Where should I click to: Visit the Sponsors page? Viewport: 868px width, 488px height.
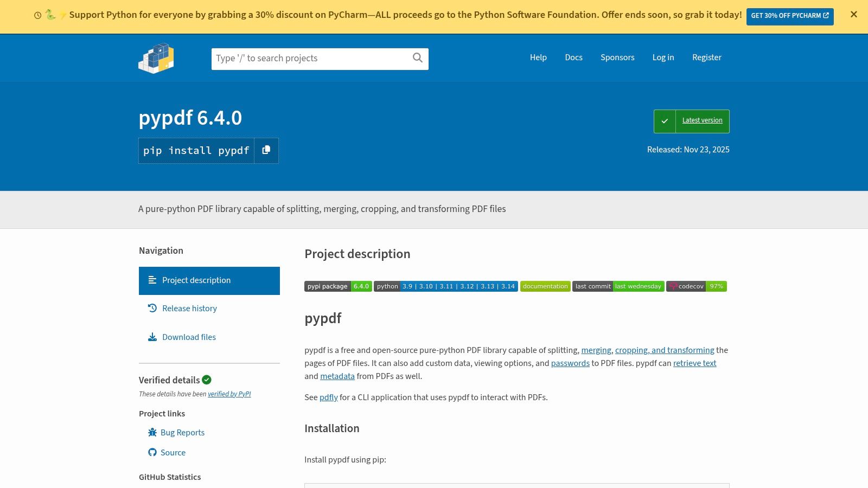point(617,57)
